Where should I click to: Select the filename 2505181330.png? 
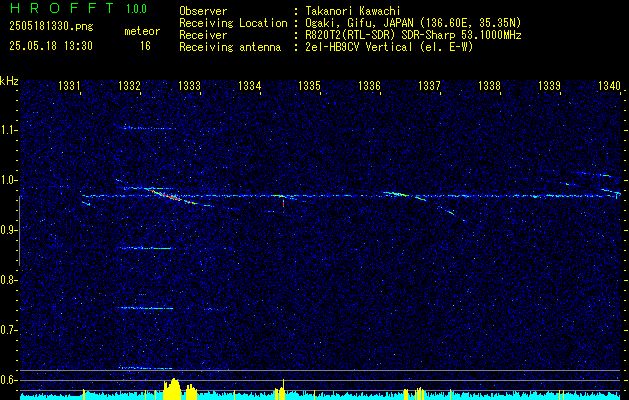51,27
